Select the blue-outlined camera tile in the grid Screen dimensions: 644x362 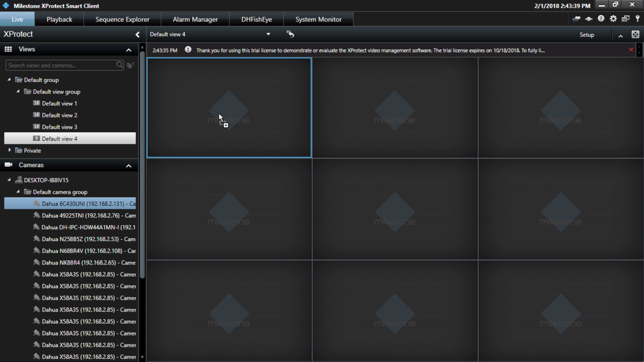229,108
